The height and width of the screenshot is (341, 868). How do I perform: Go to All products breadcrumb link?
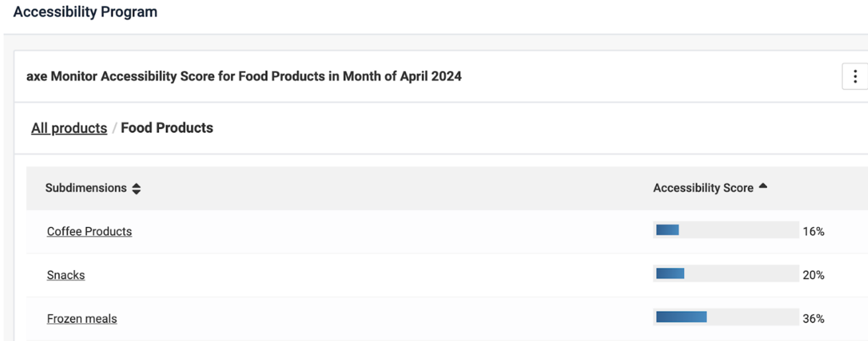[x=69, y=128]
